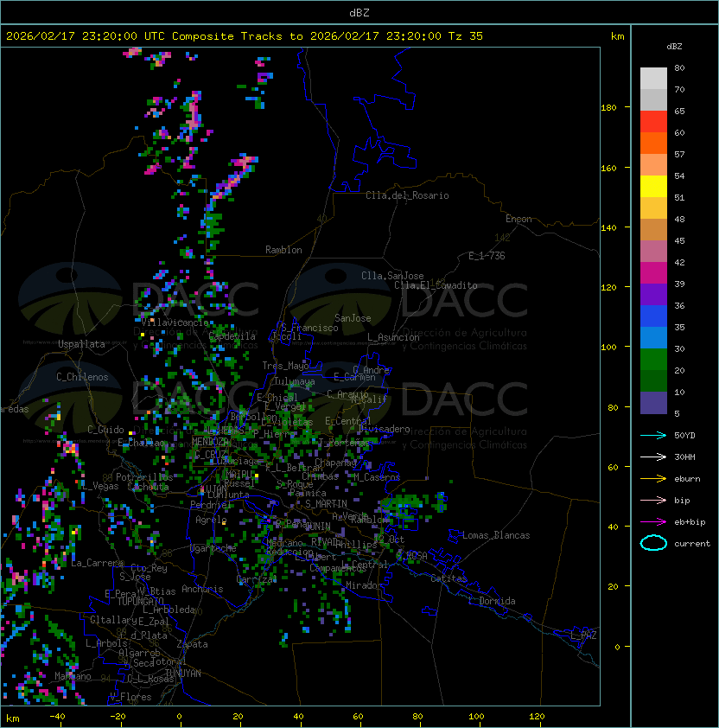
Task: Click the Divisadero map label
Action: click(x=385, y=429)
